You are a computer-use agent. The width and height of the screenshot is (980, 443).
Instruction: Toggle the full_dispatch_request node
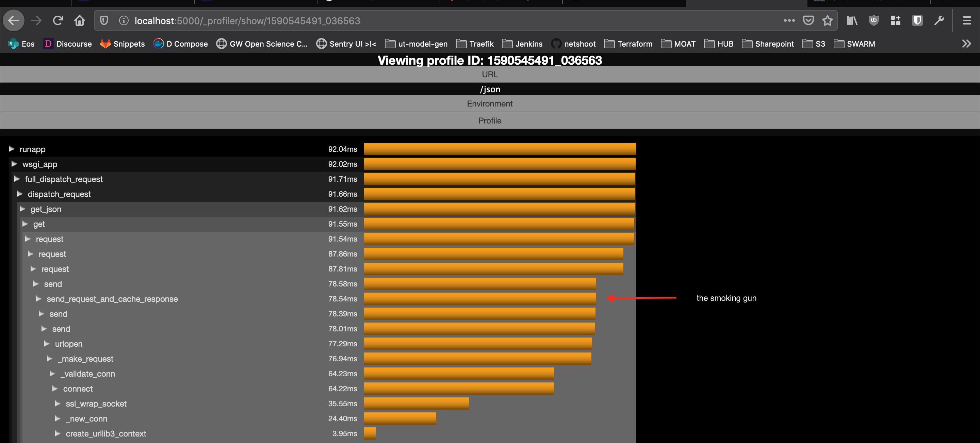17,179
